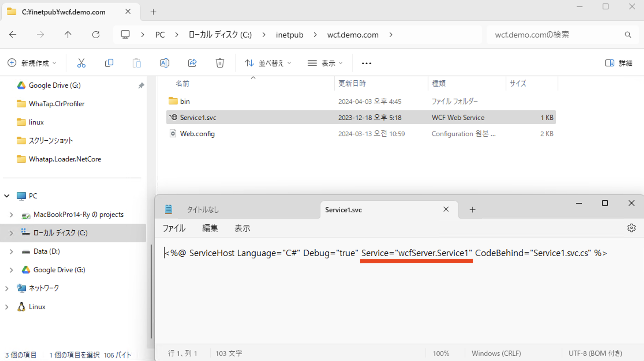Click inetpub in the address breadcrumb
The width and height of the screenshot is (644, 361).
(x=290, y=35)
